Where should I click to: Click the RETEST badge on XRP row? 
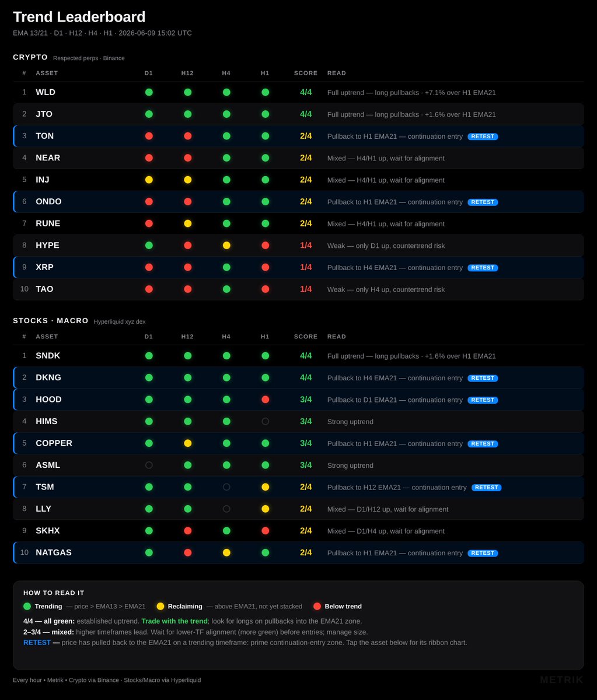[x=483, y=268]
